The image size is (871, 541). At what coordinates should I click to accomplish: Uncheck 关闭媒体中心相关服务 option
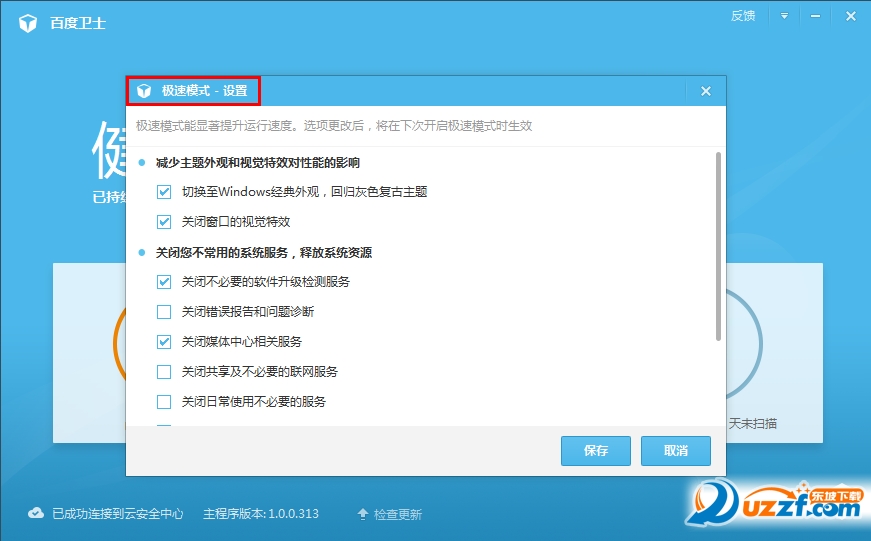[165, 342]
